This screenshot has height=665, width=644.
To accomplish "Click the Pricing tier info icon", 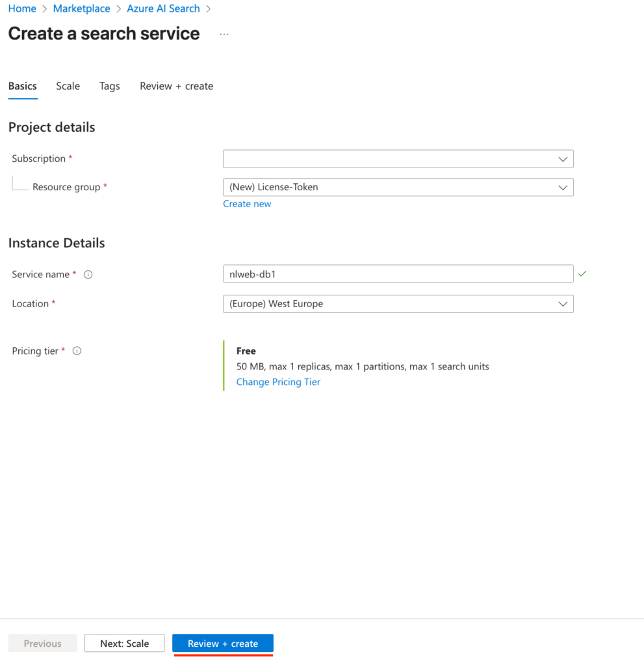I will (x=77, y=351).
